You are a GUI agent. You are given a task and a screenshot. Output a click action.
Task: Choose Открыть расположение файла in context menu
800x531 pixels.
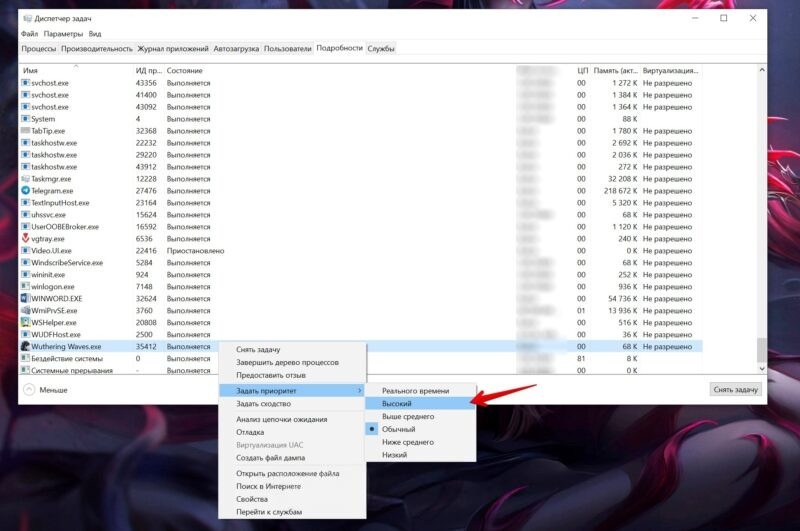tap(287, 473)
